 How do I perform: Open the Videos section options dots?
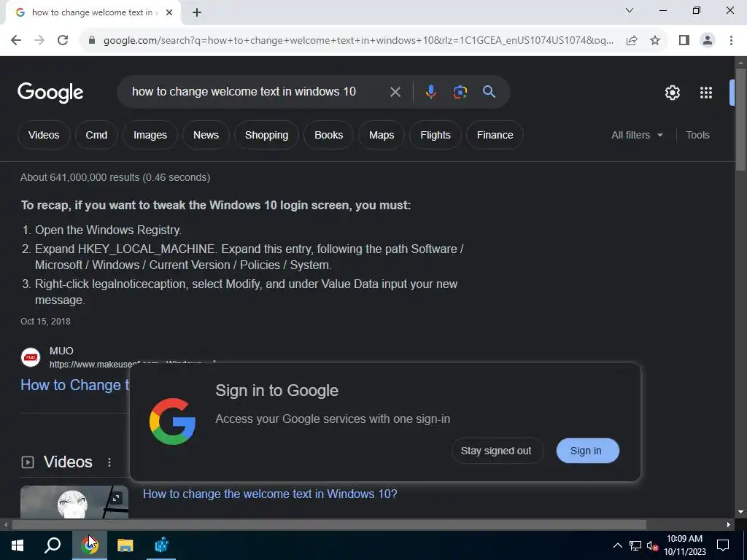point(109,462)
